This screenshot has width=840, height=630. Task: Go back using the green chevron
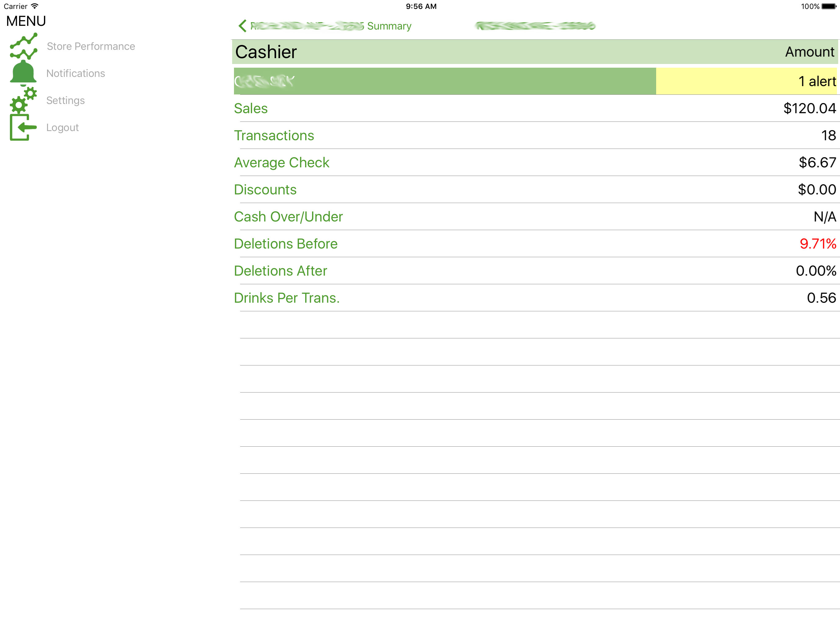pyautogui.click(x=242, y=26)
